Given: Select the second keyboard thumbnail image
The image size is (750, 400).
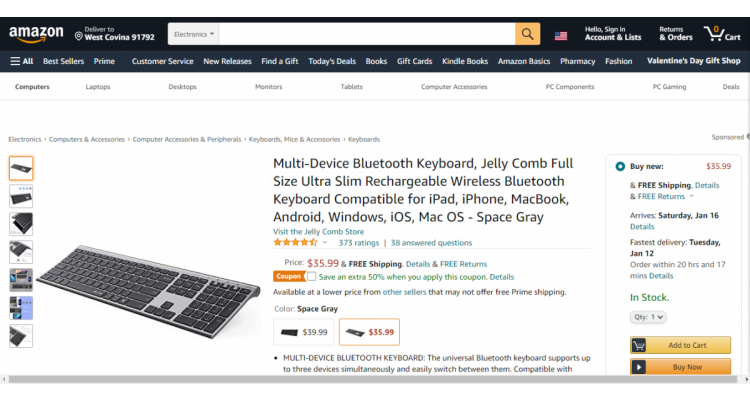Looking at the screenshot, I should click(21, 196).
